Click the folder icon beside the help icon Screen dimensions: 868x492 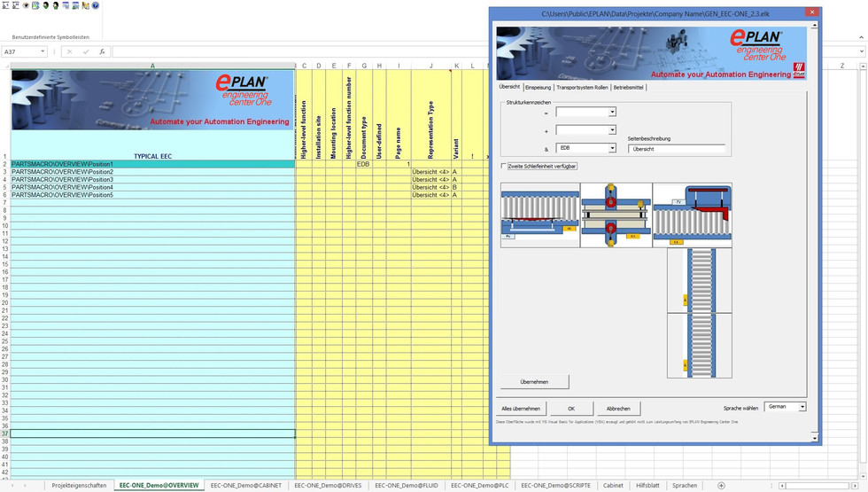[85, 5]
